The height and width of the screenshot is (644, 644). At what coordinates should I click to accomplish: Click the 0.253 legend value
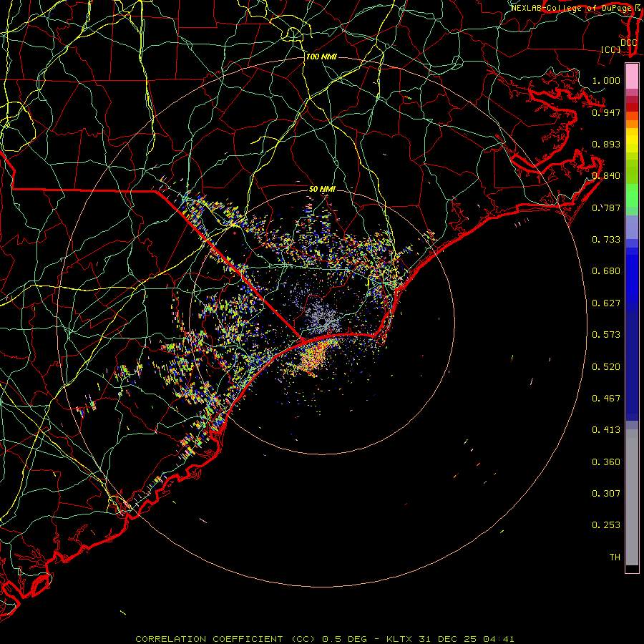point(606,525)
